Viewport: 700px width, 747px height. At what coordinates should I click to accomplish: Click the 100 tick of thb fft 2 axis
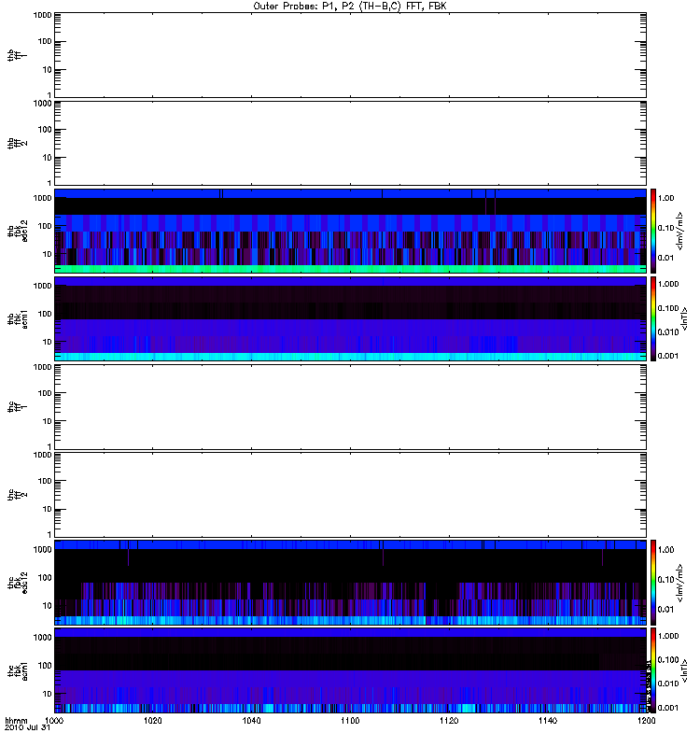tap(45, 130)
